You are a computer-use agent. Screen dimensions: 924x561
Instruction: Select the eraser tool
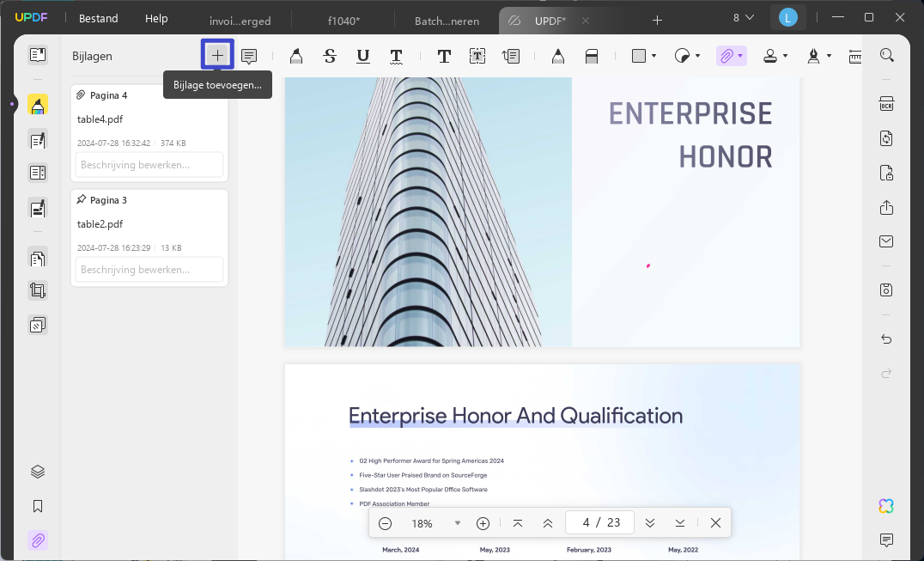tap(592, 56)
